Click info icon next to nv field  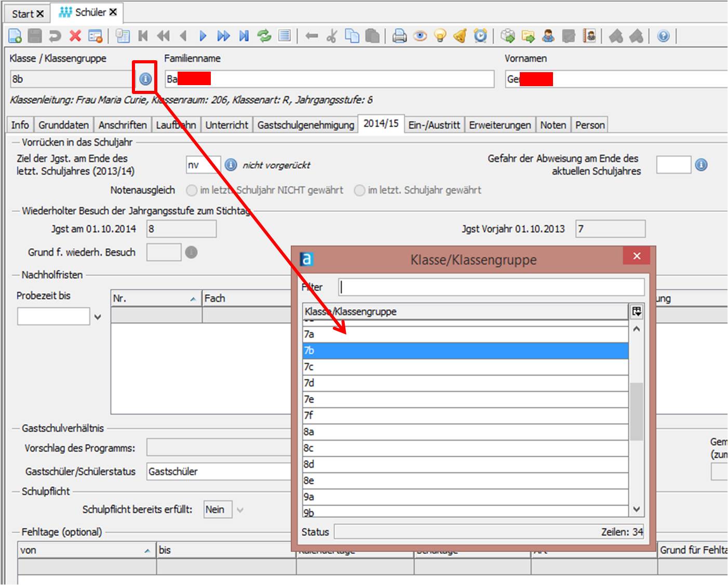(231, 165)
